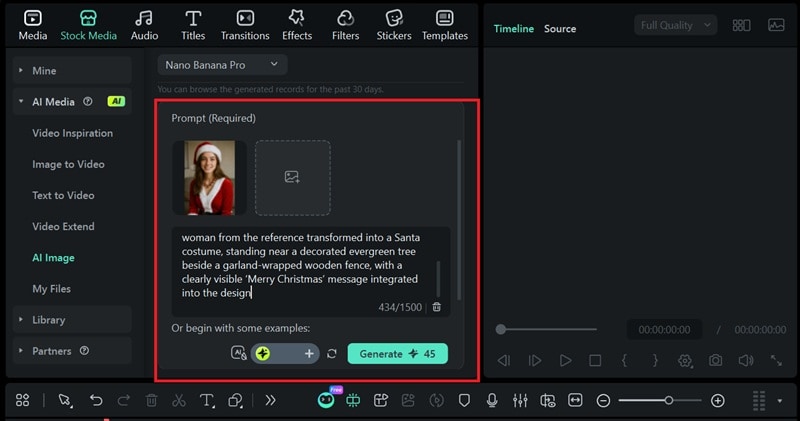The image size is (800, 421).
Task: Step to next frame
Action: (535, 360)
